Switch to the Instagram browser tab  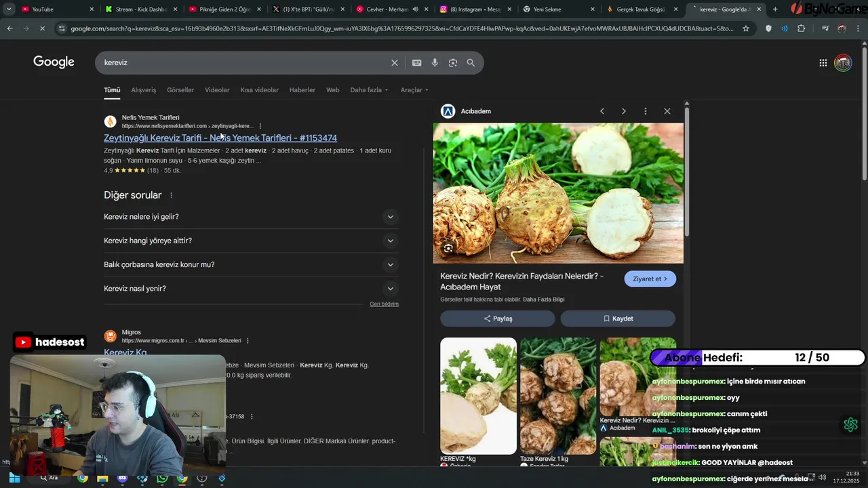475,9
